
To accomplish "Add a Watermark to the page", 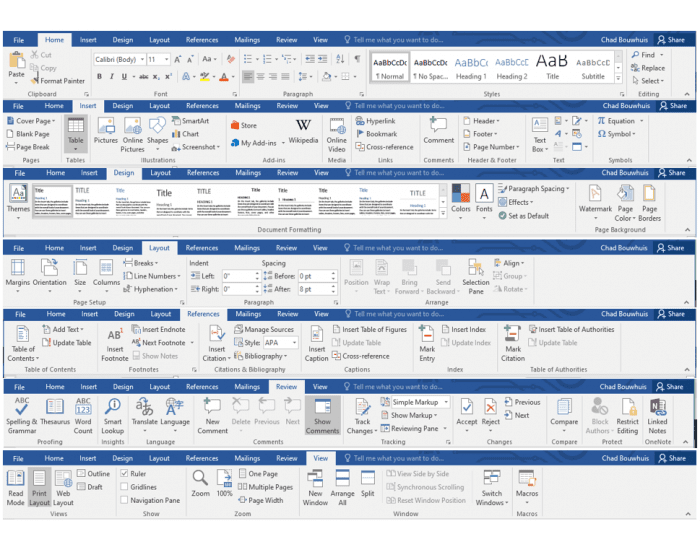I will tap(595, 202).
